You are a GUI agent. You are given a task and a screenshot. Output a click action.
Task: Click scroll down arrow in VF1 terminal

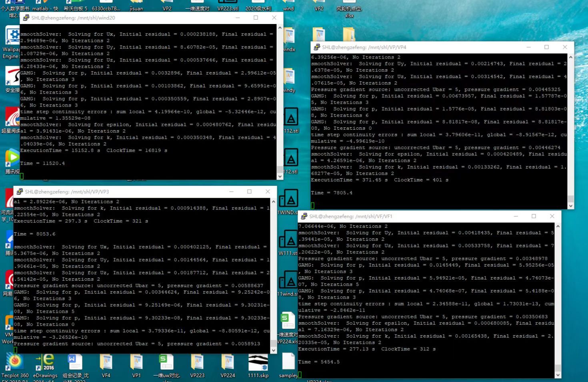coord(558,375)
